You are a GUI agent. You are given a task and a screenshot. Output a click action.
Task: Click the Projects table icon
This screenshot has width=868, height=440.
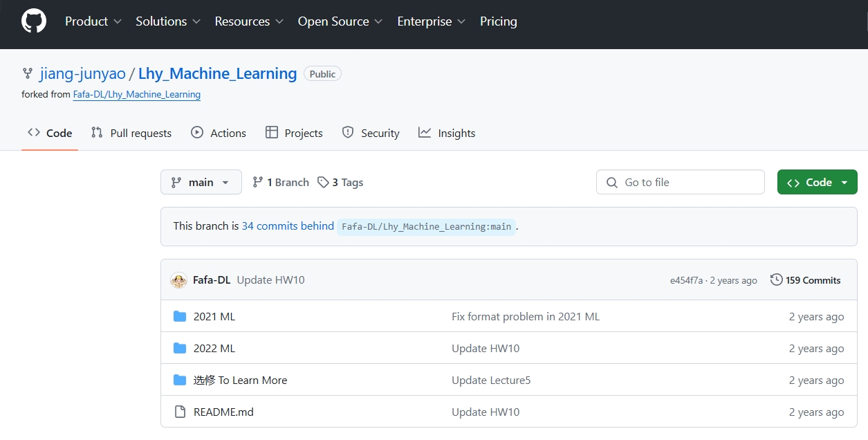pos(272,133)
